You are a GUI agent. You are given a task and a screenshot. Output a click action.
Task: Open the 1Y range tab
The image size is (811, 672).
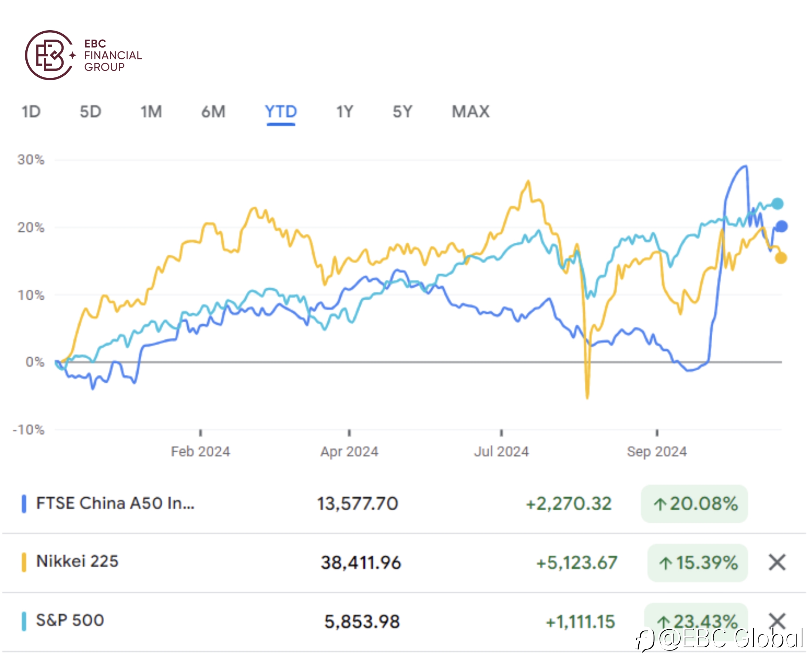345,112
